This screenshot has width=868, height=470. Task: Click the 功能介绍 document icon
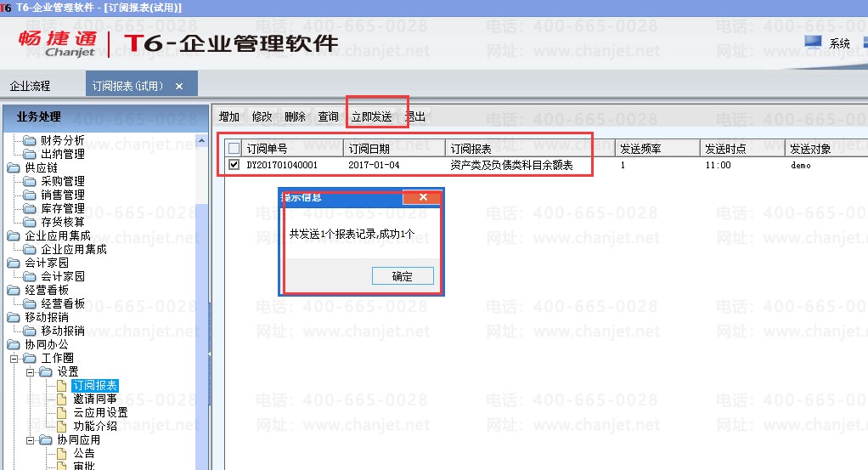(x=62, y=426)
